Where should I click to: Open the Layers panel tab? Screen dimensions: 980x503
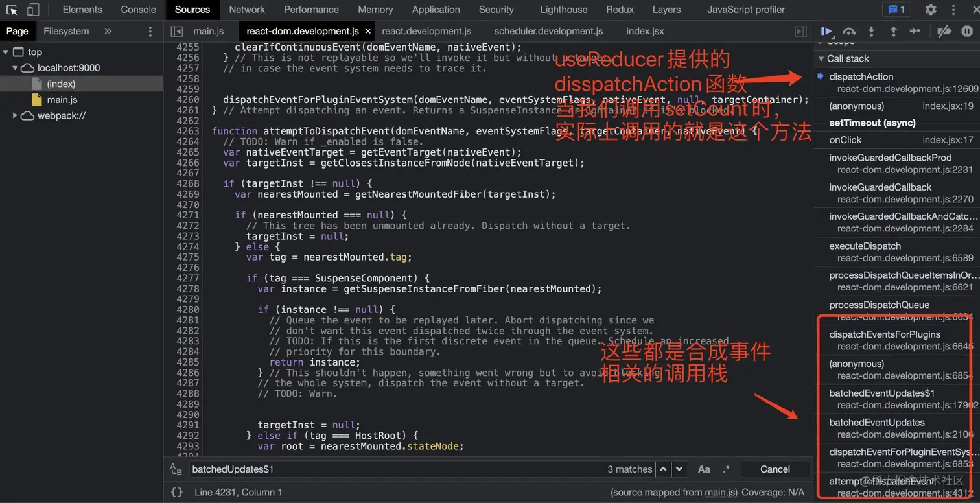666,10
